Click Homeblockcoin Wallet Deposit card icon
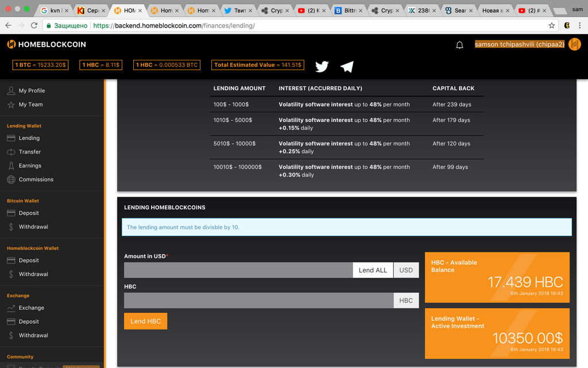Screen dimensions: 588x368 click(11, 260)
